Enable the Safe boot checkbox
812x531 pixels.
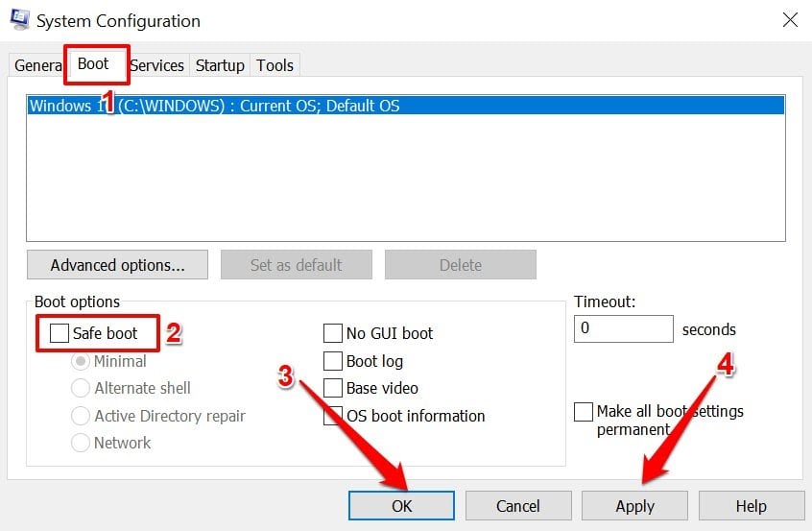tap(60, 333)
